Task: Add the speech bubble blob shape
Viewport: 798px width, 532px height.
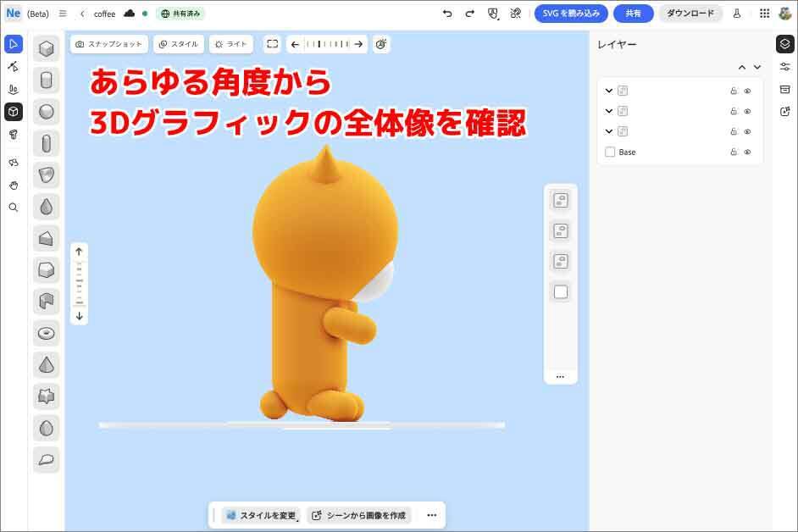Action: [x=47, y=460]
